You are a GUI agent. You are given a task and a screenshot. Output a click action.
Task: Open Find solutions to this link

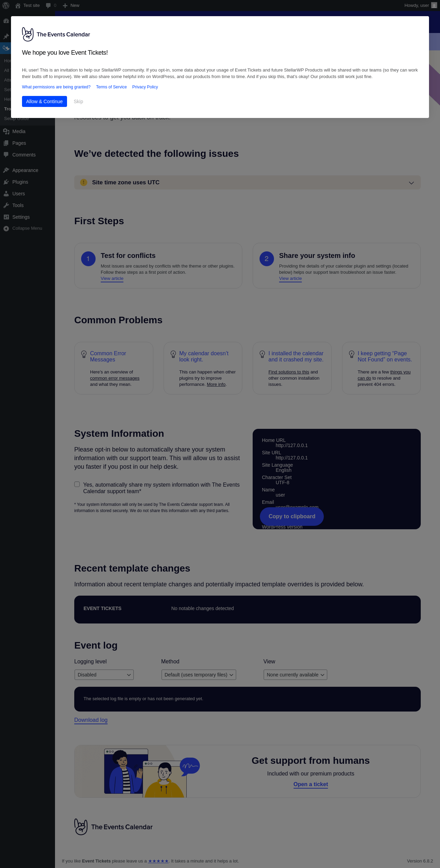[x=289, y=372]
